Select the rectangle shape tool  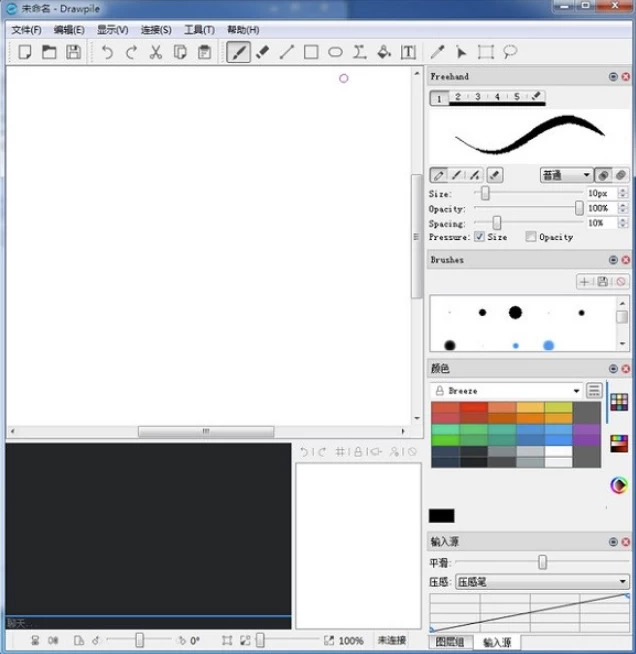311,52
